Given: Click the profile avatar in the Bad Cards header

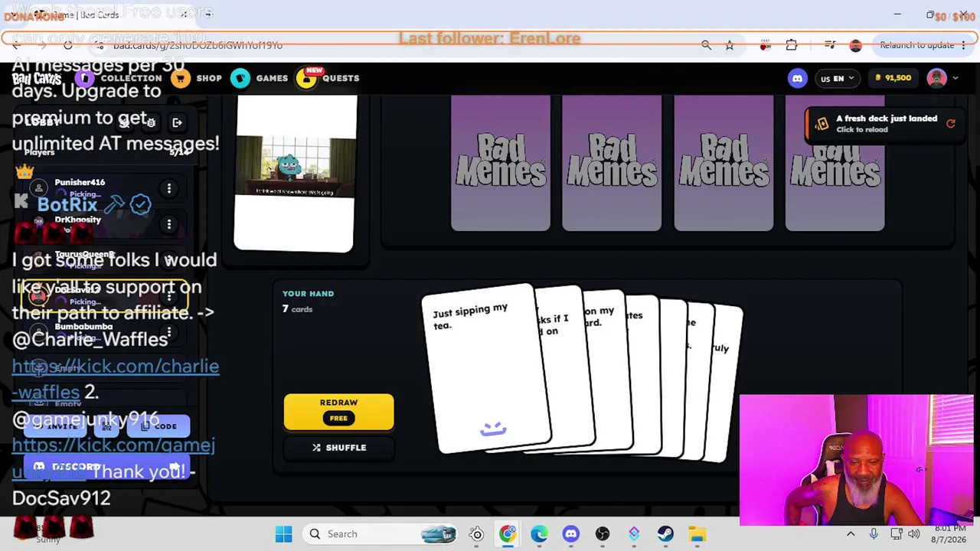Looking at the screenshot, I should pyautogui.click(x=936, y=78).
